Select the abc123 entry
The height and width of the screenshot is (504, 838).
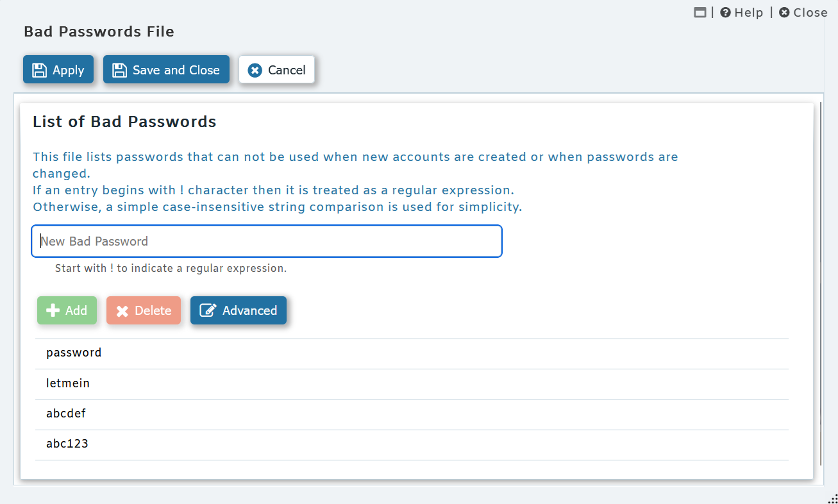point(67,443)
